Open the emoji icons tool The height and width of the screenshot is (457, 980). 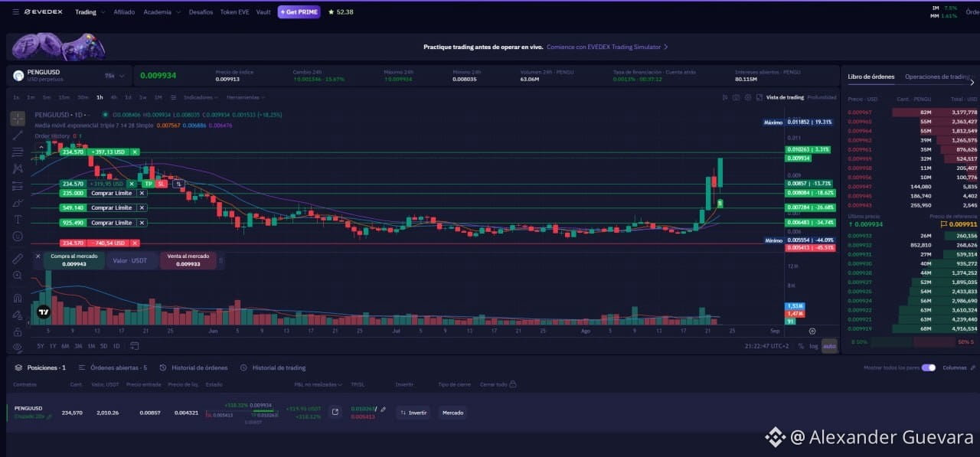click(18, 236)
